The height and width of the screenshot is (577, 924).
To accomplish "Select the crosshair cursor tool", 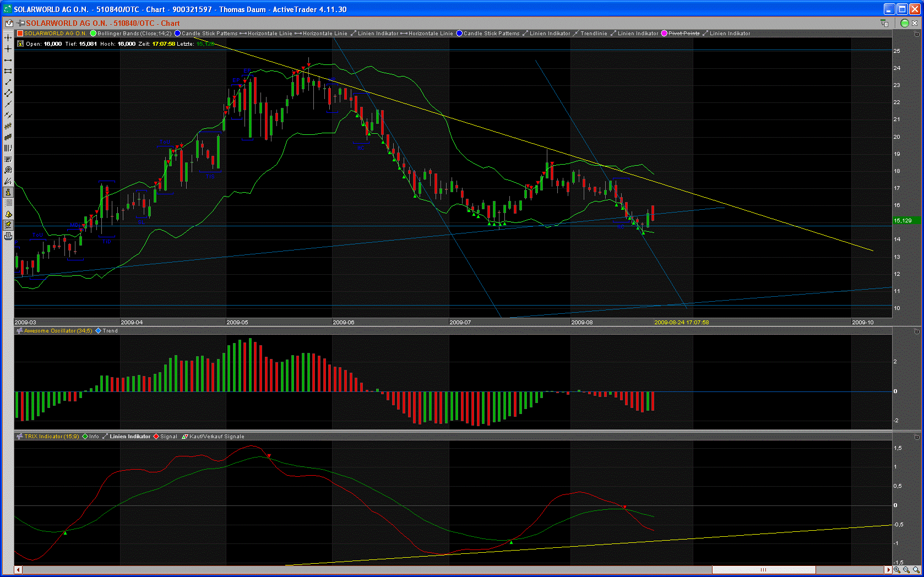I will click(8, 49).
